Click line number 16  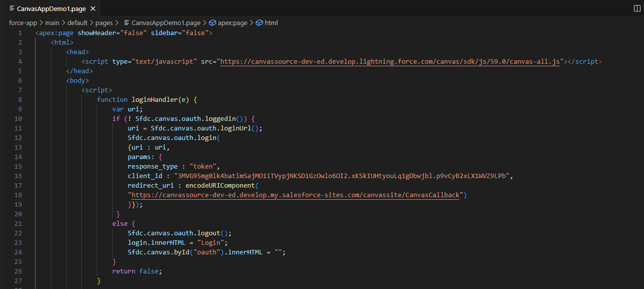tap(18, 176)
